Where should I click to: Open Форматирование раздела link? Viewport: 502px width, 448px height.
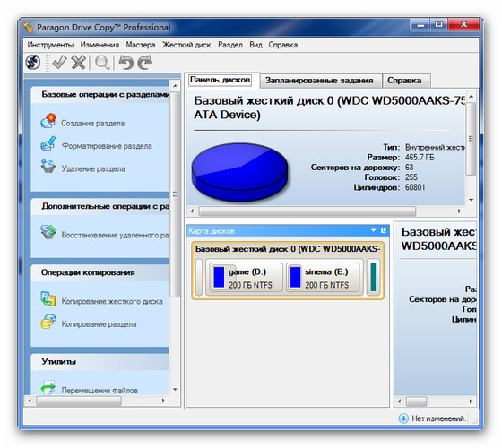point(107,146)
